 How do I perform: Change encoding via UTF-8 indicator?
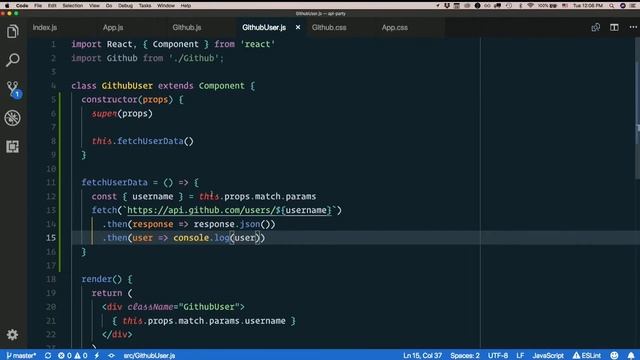[498, 356]
